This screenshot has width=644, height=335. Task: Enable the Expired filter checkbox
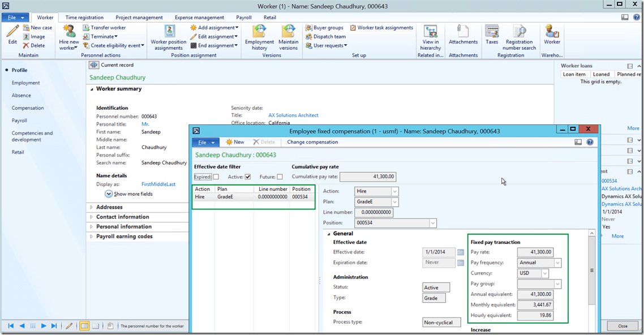click(216, 177)
